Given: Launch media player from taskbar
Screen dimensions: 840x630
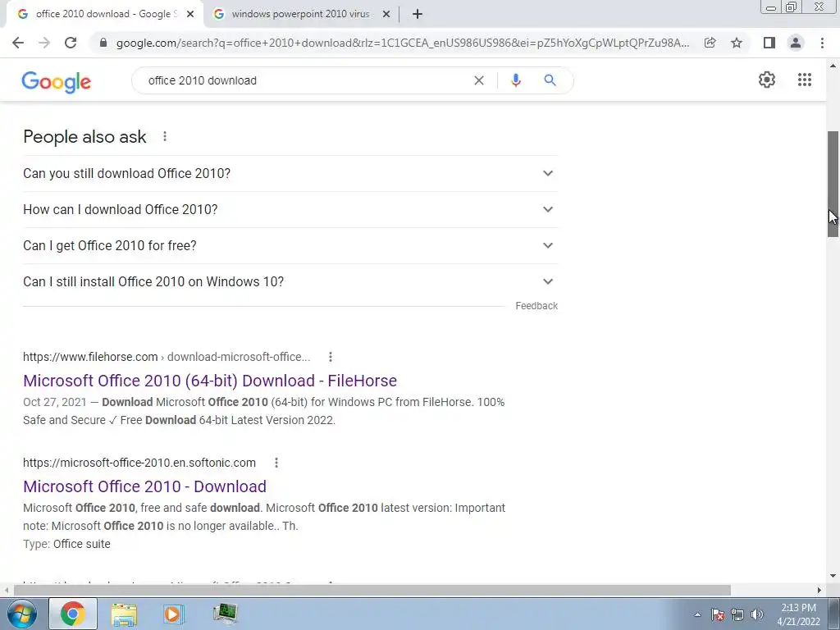Looking at the screenshot, I should (174, 614).
